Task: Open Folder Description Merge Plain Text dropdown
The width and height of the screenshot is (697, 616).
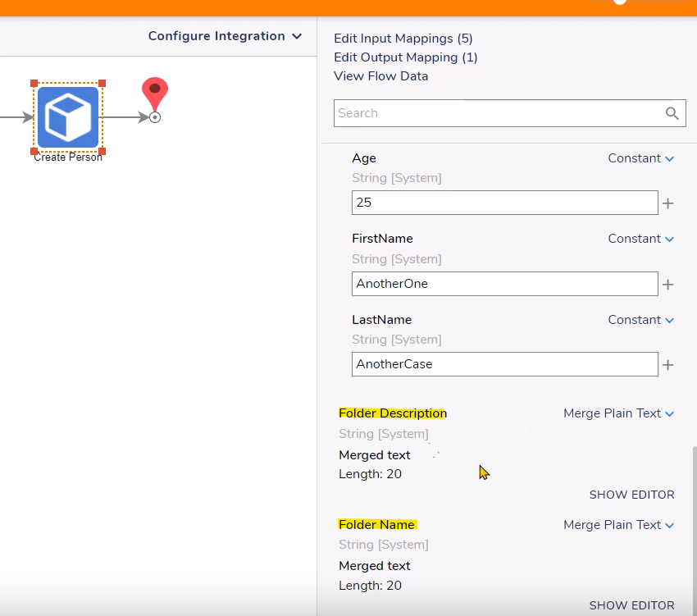Action: (x=618, y=413)
